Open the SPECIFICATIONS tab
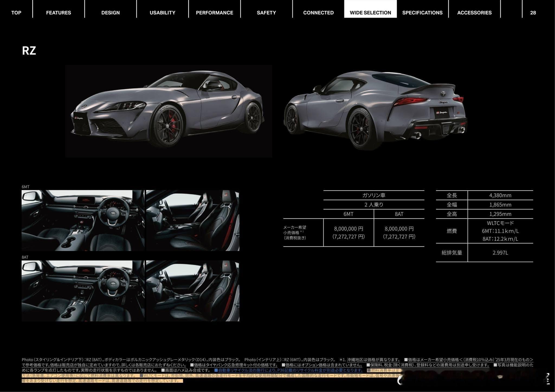 [422, 13]
